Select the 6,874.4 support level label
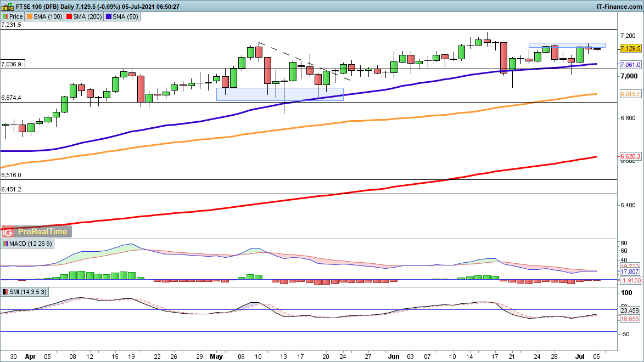The image size is (644, 362). (12, 98)
